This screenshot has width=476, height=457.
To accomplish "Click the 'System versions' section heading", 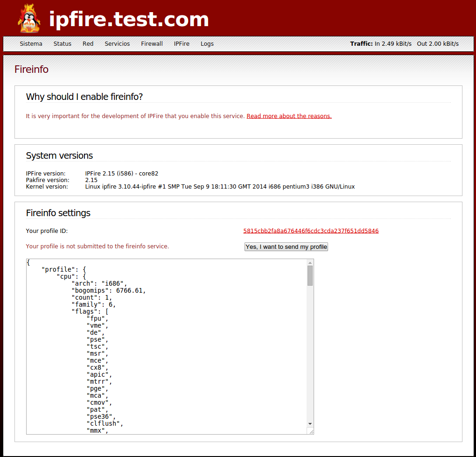I will tap(59, 155).
